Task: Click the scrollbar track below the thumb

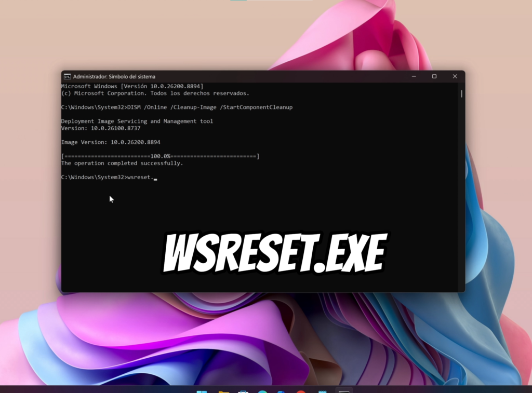Action: pyautogui.click(x=461, y=193)
